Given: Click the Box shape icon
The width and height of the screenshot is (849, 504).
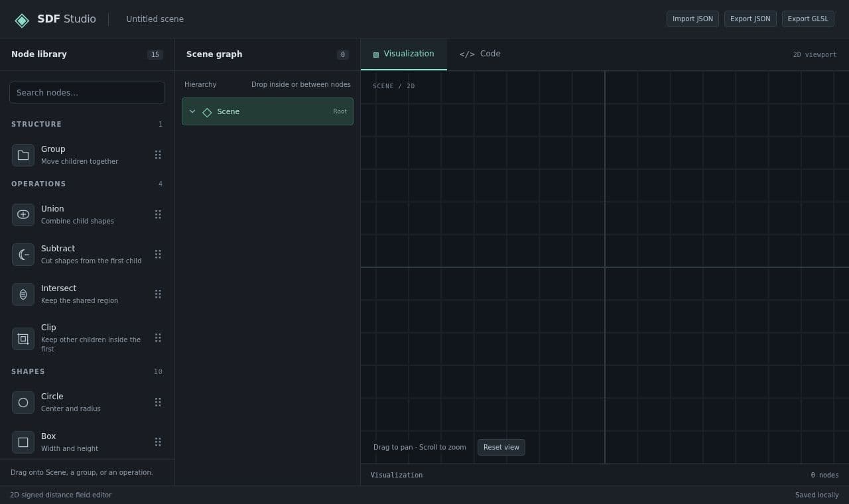Looking at the screenshot, I should (x=23, y=442).
